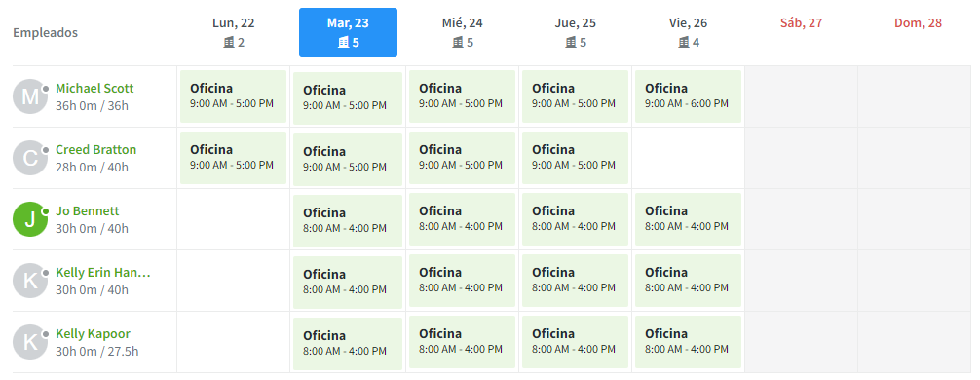Select the highlighted Mar, 23 day tab
The height and width of the screenshot is (380, 980).
coord(348,32)
